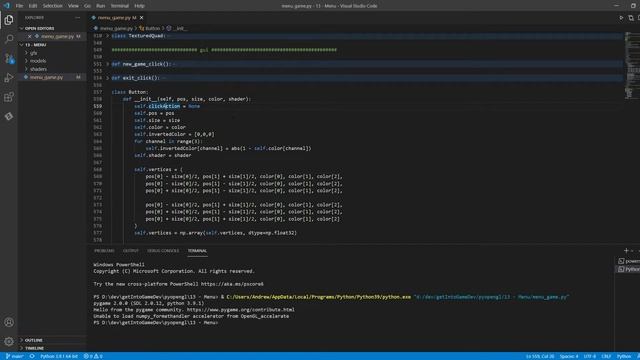Open the Accounts icon in activity bar
The width and height of the screenshot is (640, 360).
pos(9,322)
